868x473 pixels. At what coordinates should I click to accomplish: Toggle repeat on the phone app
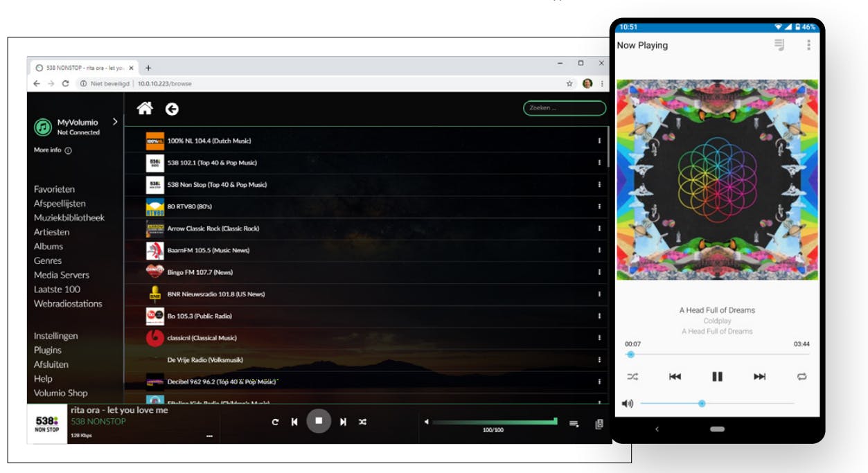[802, 377]
